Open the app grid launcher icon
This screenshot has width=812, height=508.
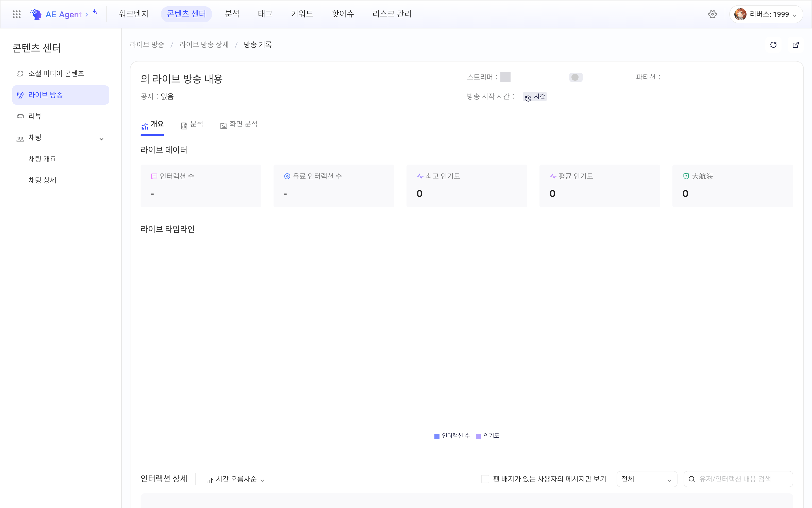pos(16,14)
